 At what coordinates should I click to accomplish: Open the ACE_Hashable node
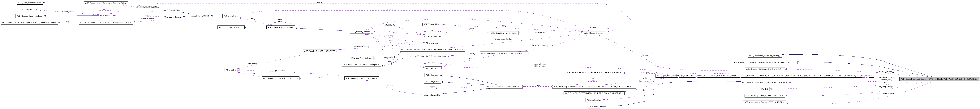[432, 75]
